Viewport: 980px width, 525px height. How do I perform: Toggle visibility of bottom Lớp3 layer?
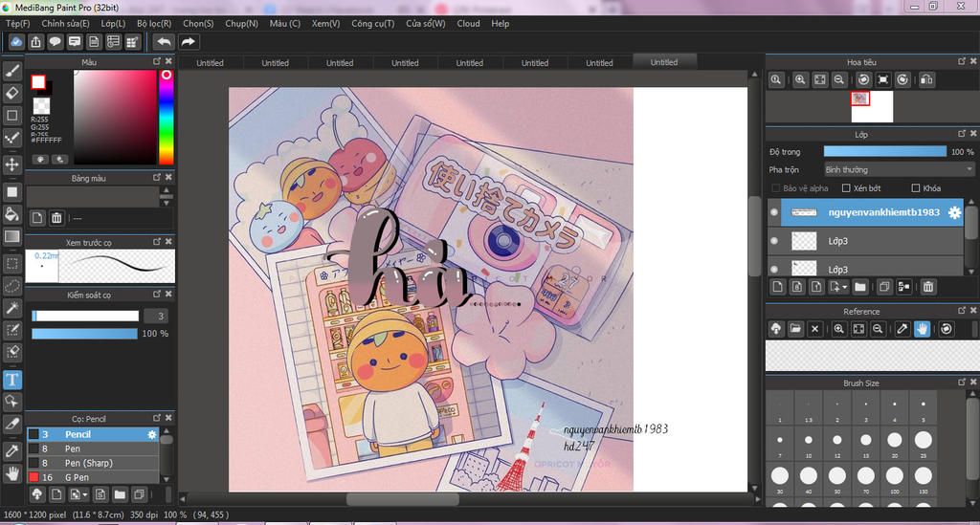774,269
